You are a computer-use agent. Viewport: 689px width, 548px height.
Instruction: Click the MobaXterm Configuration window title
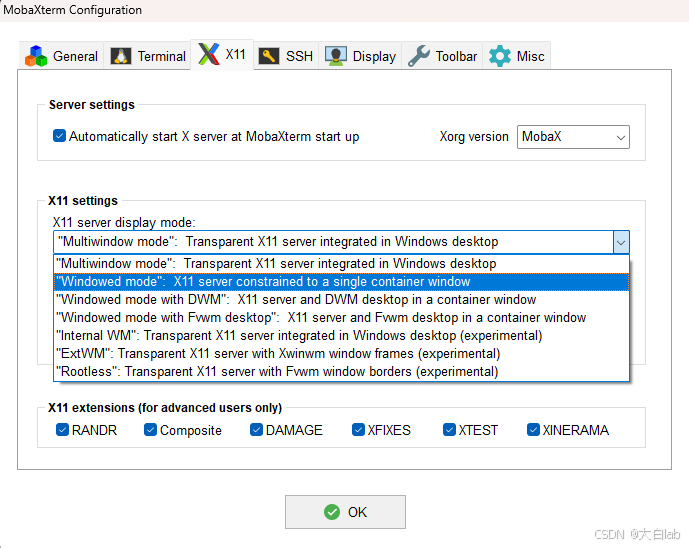click(73, 10)
